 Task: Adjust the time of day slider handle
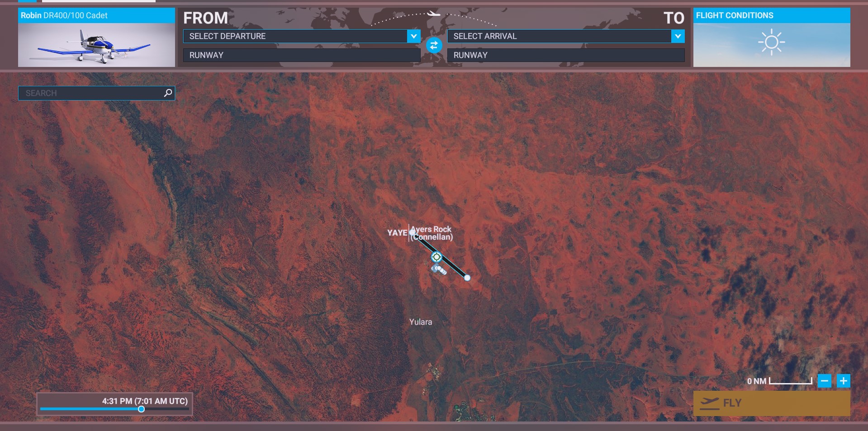tap(141, 409)
